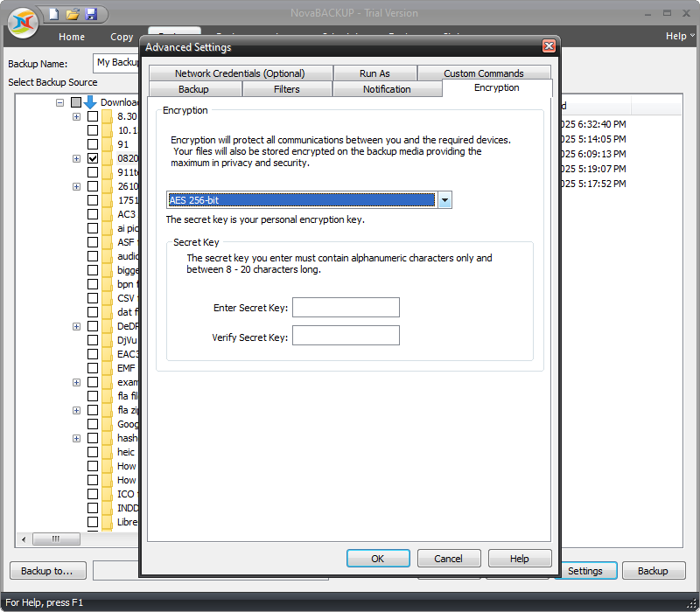Viewport: 700px width, 612px height.
Task: Open the AES 256-bit encryption dropdown arrow
Action: click(444, 200)
